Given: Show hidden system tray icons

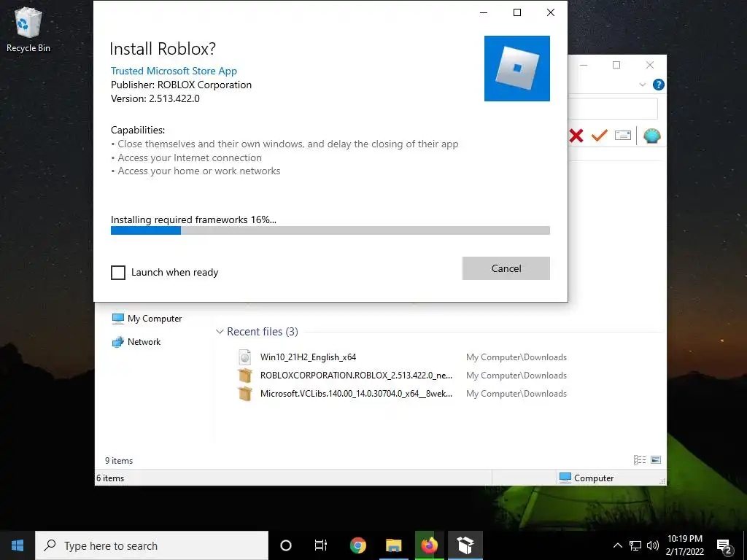Looking at the screenshot, I should click(617, 545).
